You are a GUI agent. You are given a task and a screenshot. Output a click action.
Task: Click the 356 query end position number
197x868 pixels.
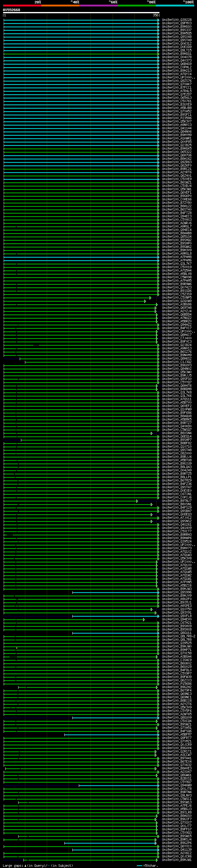pos(155,15)
